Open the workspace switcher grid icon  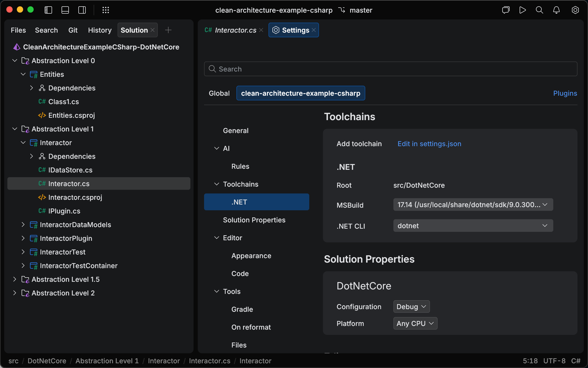click(106, 10)
